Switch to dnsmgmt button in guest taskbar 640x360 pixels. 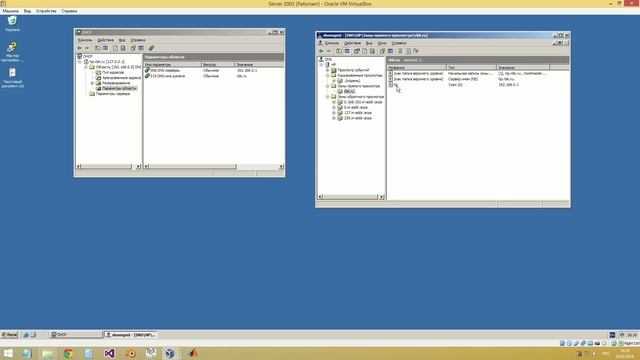131,335
